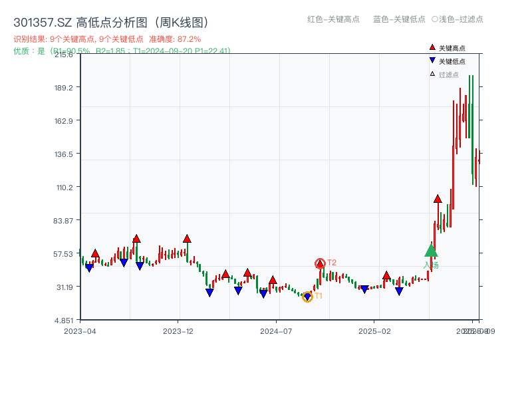The height and width of the screenshot is (399, 532).
Task: Select key low marker in April 2024
Action: [238, 291]
